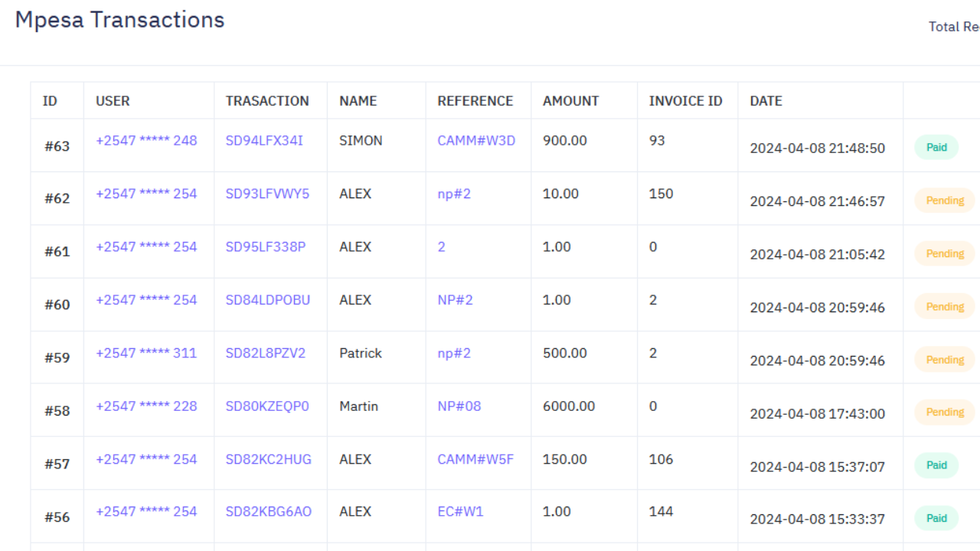This screenshot has height=551, width=980.
Task: Open user phone link in row #61
Action: pyautogui.click(x=146, y=246)
